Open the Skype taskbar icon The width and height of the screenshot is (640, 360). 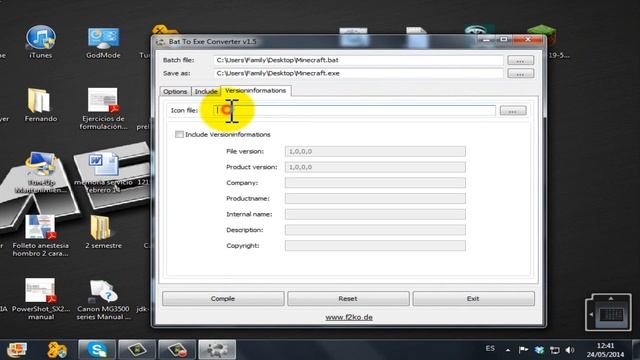(x=97, y=350)
